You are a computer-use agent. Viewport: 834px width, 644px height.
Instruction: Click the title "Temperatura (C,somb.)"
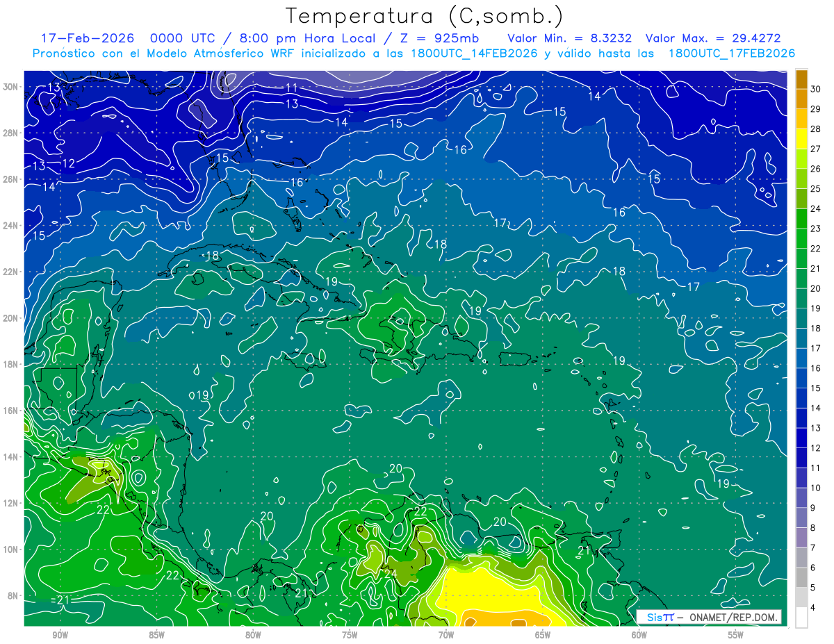pos(424,16)
